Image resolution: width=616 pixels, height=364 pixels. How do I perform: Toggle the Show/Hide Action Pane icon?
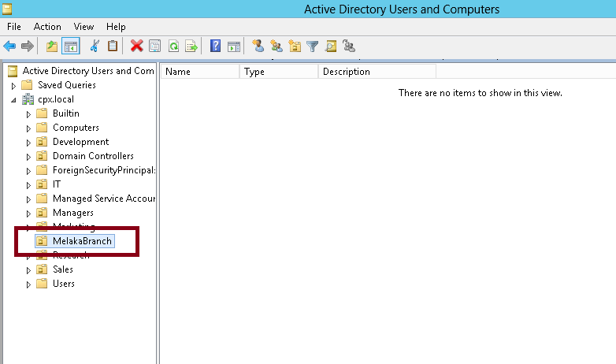coord(234,46)
